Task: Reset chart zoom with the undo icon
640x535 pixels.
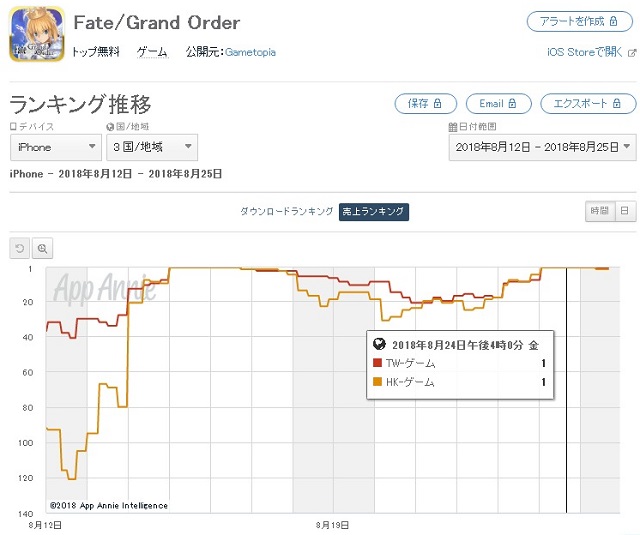Action: click(x=20, y=248)
